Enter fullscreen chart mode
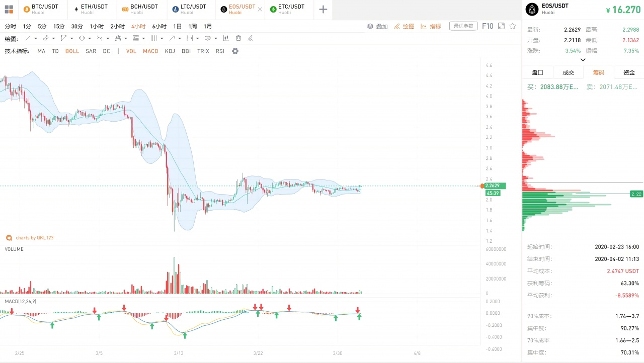Viewport: 644px width, 363px height. click(501, 26)
